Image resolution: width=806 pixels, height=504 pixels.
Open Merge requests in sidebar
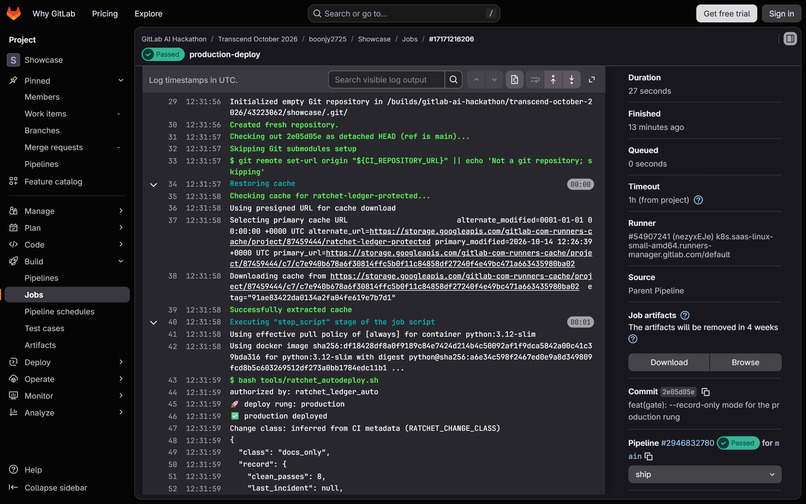(x=53, y=147)
